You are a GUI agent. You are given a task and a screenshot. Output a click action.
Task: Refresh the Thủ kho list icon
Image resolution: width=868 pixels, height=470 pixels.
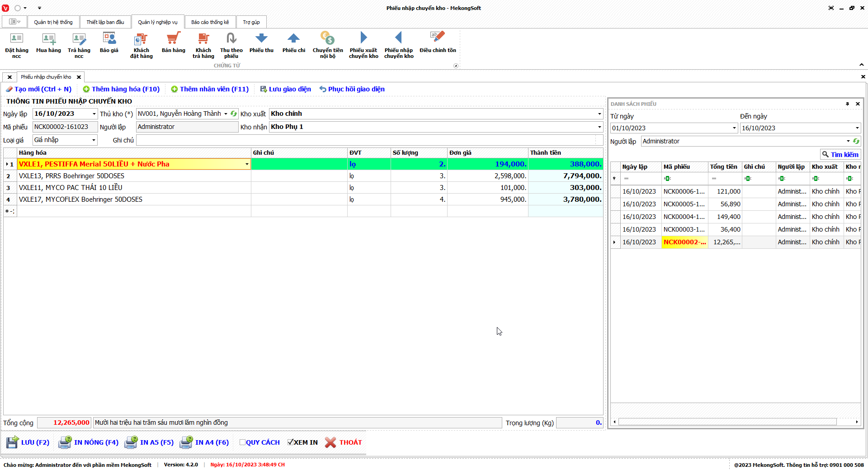tap(234, 114)
